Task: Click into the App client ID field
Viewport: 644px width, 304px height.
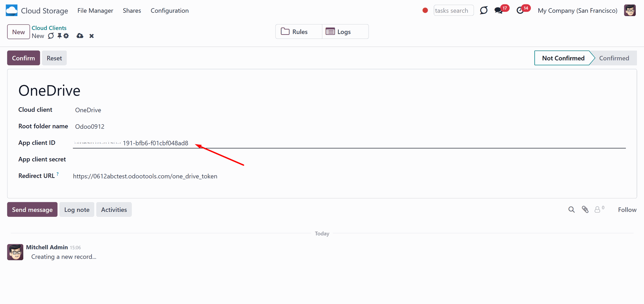Action: coord(349,143)
